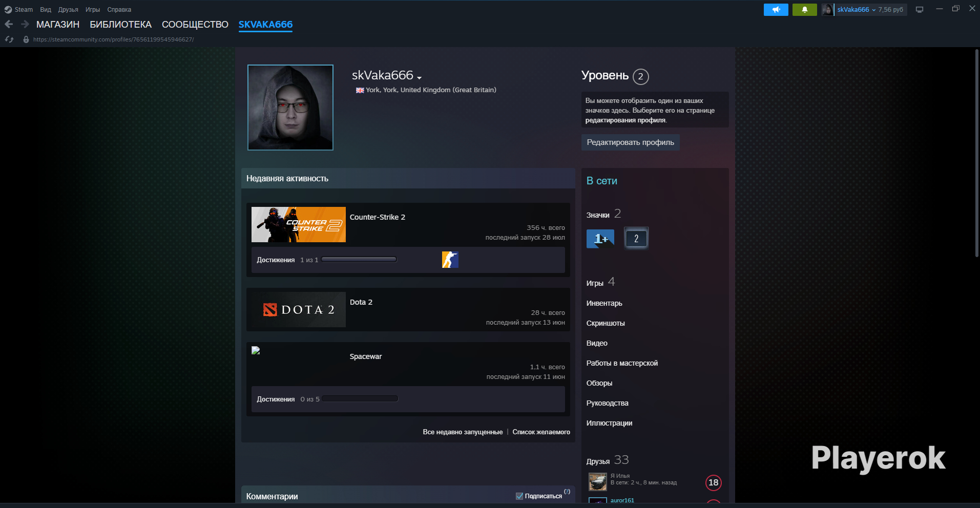Open the Dota 2 game banner
Viewport: 980px width, 508px height.
(299, 309)
